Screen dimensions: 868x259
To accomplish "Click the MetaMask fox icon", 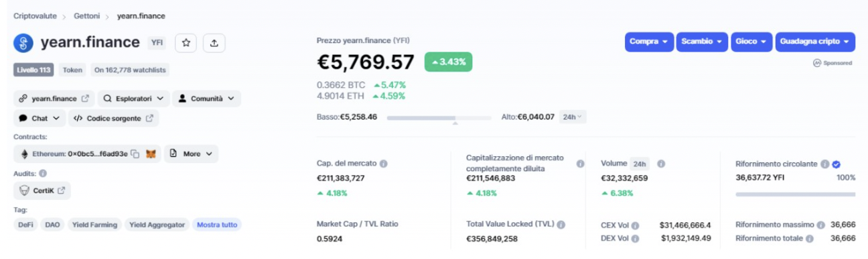I will coord(151,154).
